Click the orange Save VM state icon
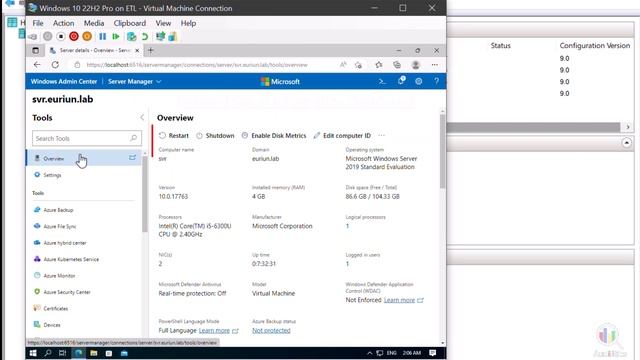 [87, 37]
